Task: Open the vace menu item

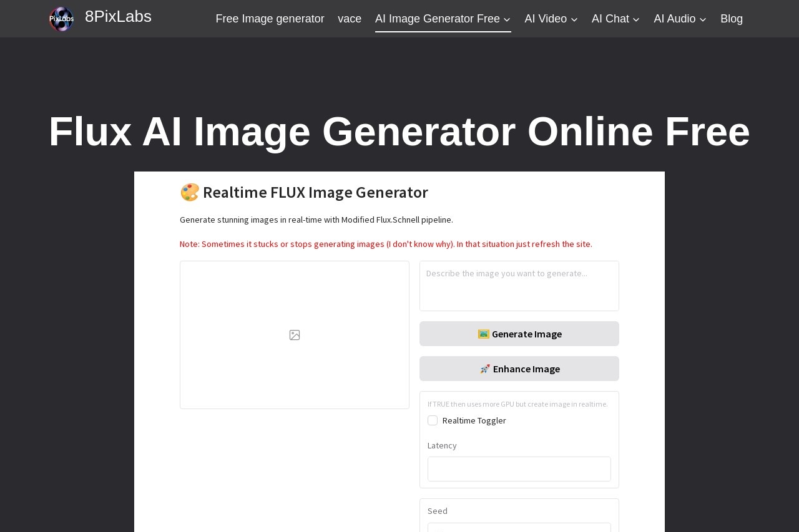Action: (x=350, y=19)
